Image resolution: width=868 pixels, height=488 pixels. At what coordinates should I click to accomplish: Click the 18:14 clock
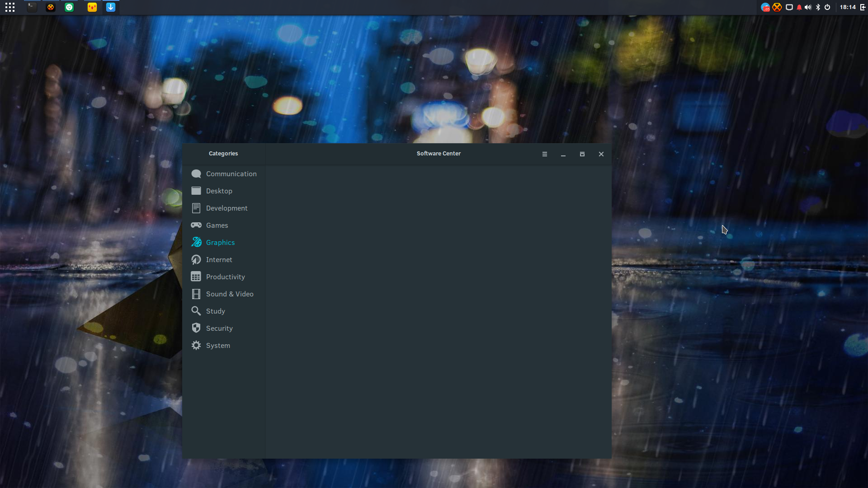(x=848, y=7)
